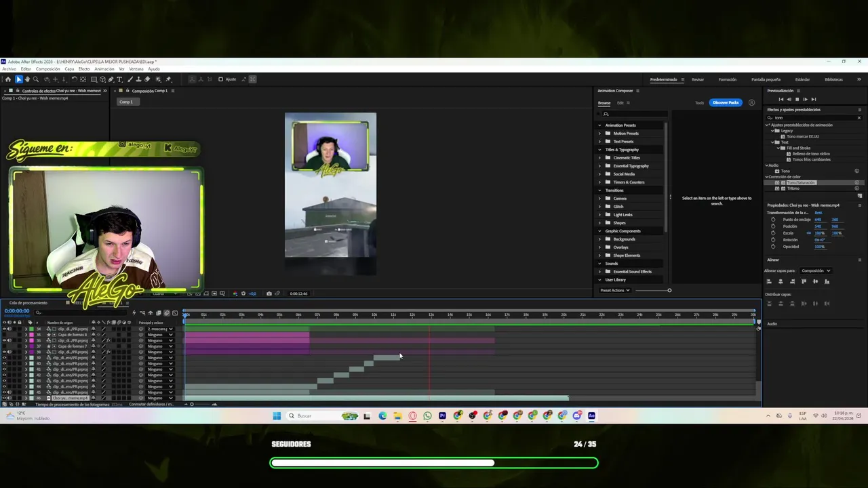868x488 pixels.
Task: Toggle visibility eye of layer 45
Action: [4, 392]
